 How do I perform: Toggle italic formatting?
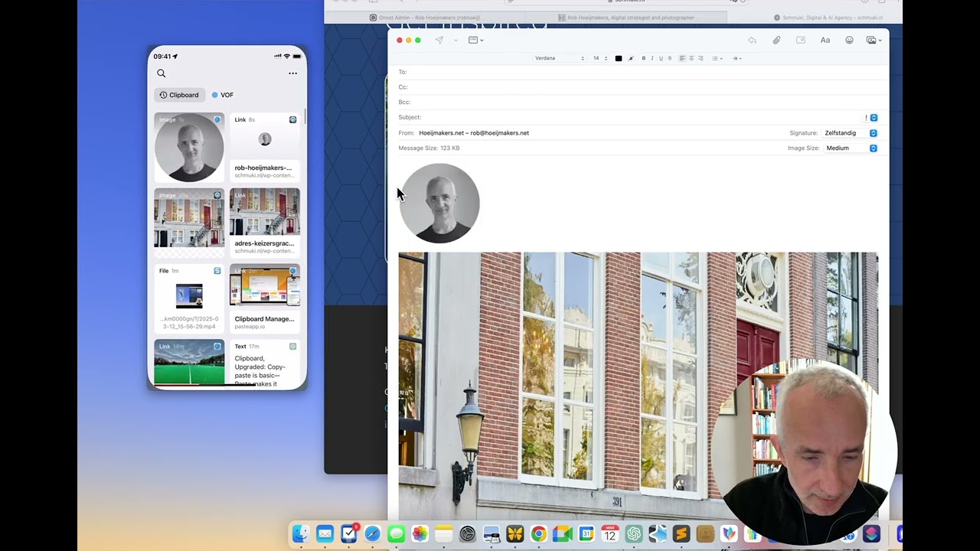click(x=652, y=58)
